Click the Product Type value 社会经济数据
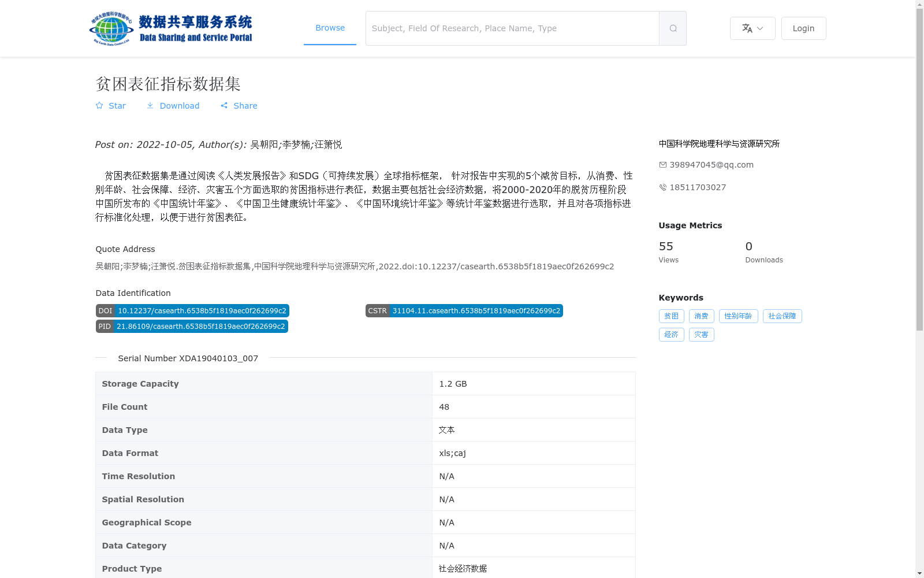The image size is (924, 578). [x=463, y=569]
